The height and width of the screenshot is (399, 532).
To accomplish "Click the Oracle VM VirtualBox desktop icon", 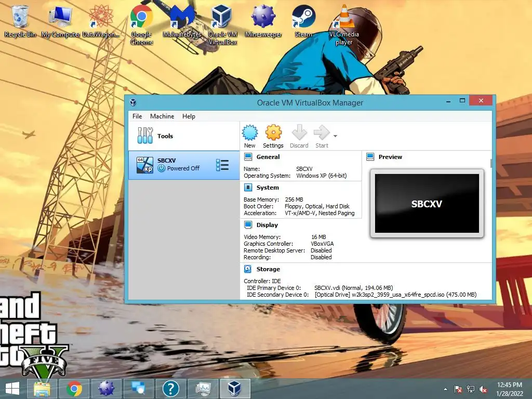I will (x=222, y=24).
